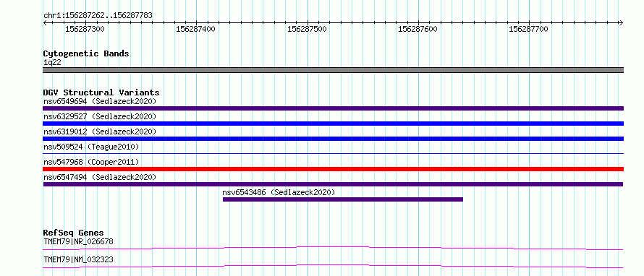This screenshot has width=644, height=276.
Task: Select the red nsv547968 variant bar
Action: point(333,169)
